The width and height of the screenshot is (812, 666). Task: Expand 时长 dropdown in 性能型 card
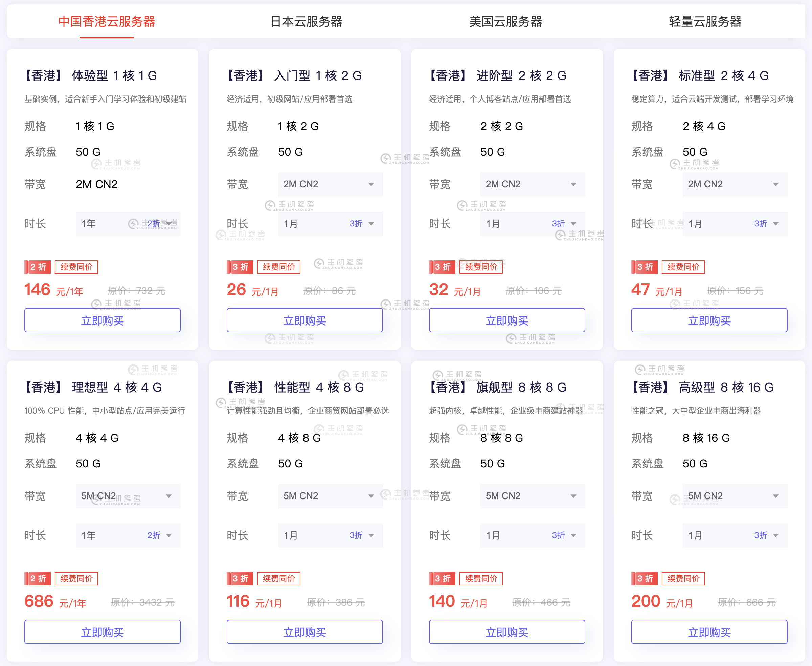click(x=330, y=535)
